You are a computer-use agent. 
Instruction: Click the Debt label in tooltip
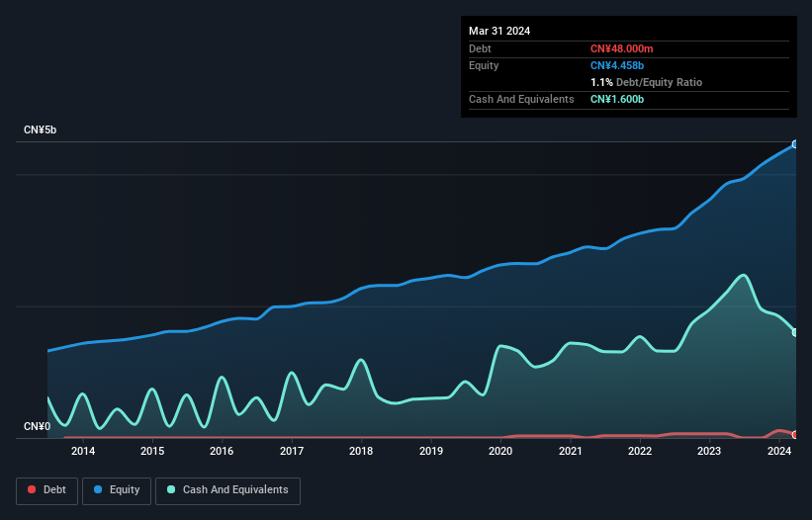(x=480, y=48)
